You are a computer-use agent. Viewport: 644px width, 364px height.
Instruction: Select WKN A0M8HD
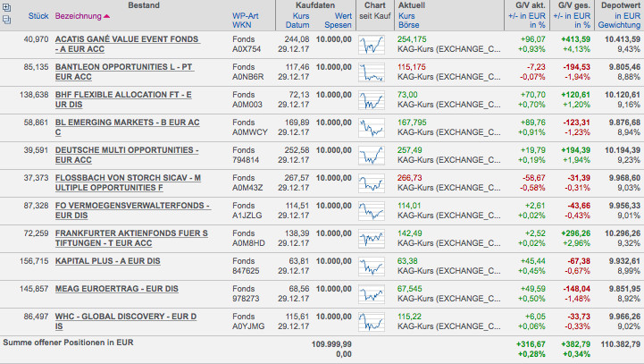tap(248, 243)
